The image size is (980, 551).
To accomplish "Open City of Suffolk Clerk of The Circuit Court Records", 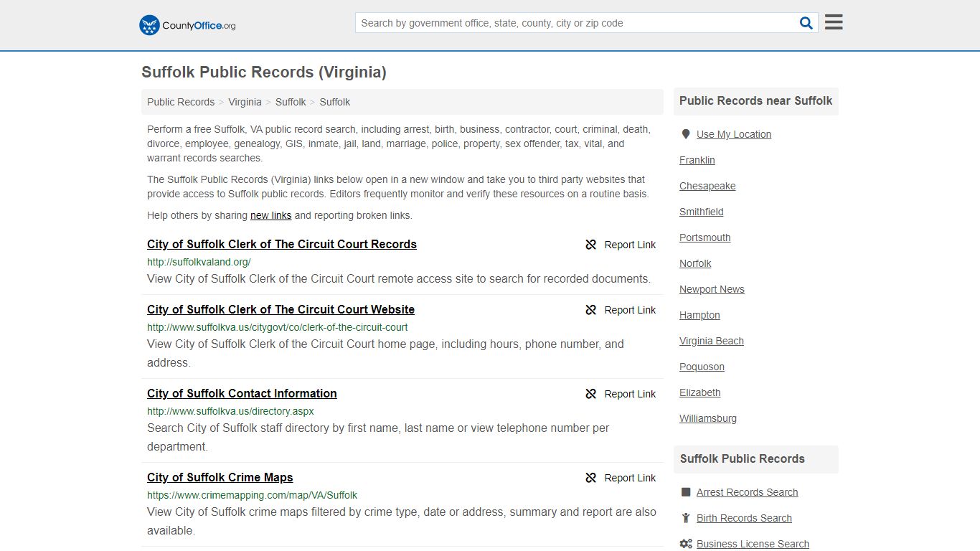I will [x=282, y=244].
